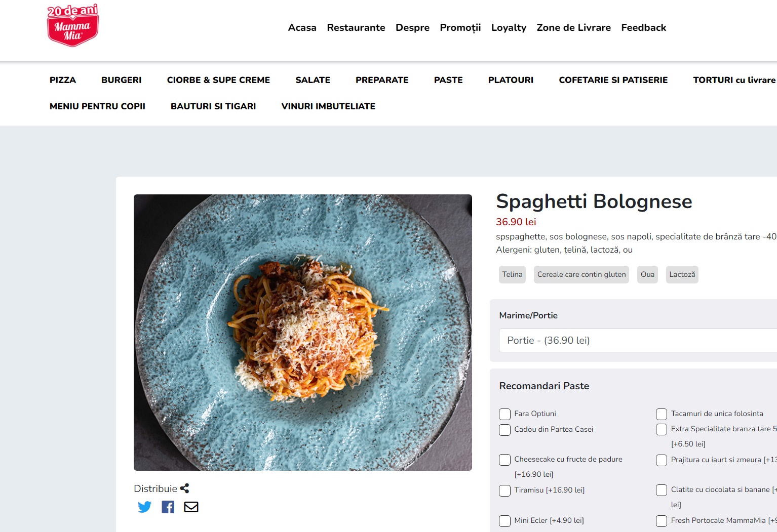Click the Distribuie share icon
The width and height of the screenshot is (777, 532).
pos(184,488)
